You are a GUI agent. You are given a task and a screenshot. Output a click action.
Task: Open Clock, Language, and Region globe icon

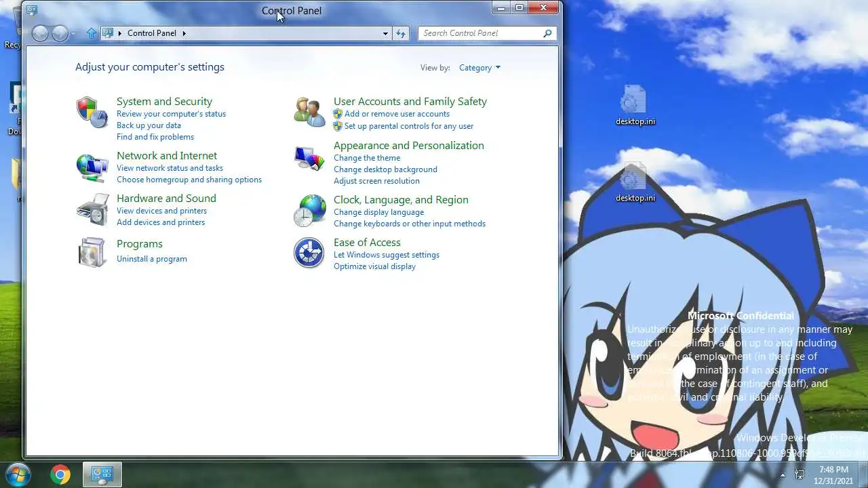tap(309, 211)
